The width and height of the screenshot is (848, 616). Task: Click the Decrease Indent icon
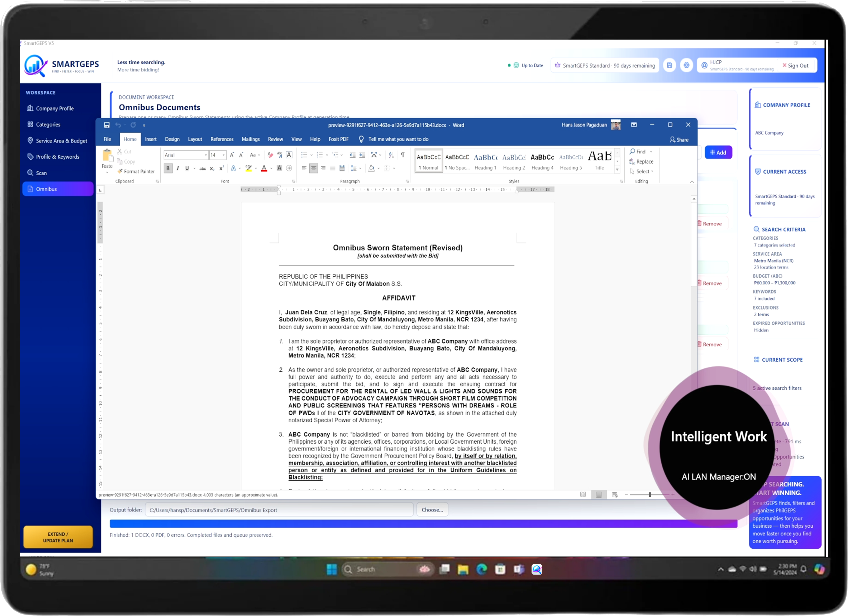pos(352,155)
